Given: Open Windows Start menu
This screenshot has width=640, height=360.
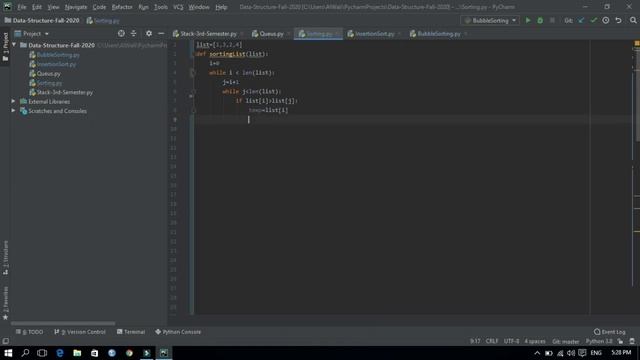Looking at the screenshot, I should 8,353.
